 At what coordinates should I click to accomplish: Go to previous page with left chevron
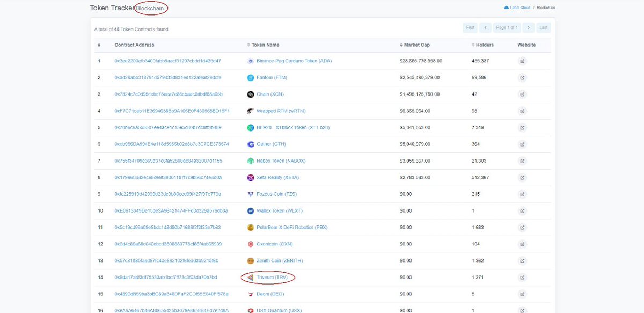pos(485,27)
